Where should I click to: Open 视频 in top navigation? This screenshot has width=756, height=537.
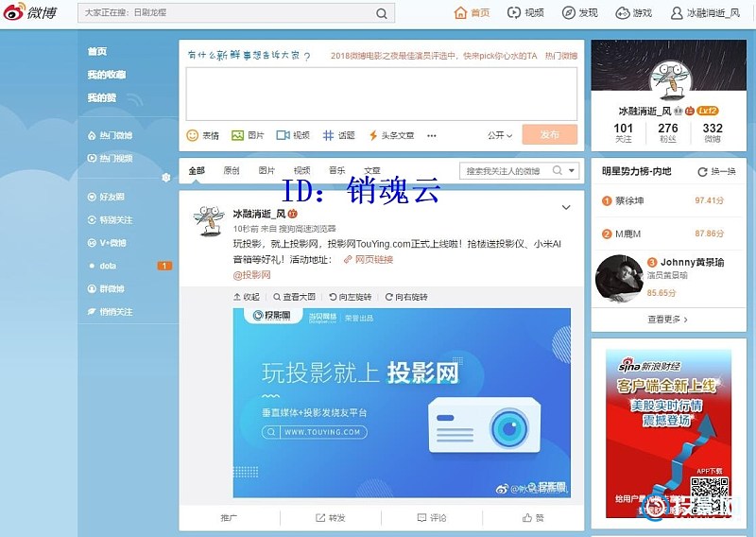[525, 13]
